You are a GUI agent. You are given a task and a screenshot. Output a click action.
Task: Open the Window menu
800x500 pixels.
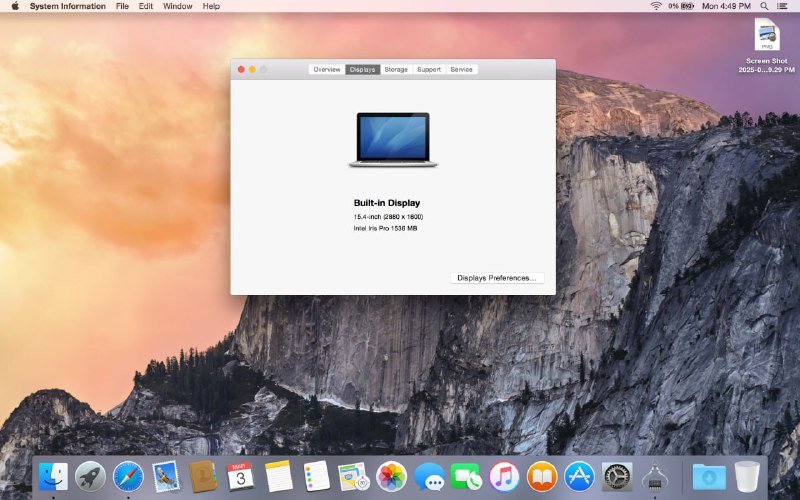click(178, 6)
